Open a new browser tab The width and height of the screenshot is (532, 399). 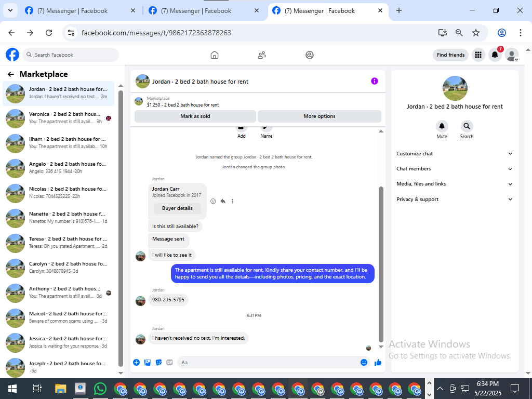(399, 10)
